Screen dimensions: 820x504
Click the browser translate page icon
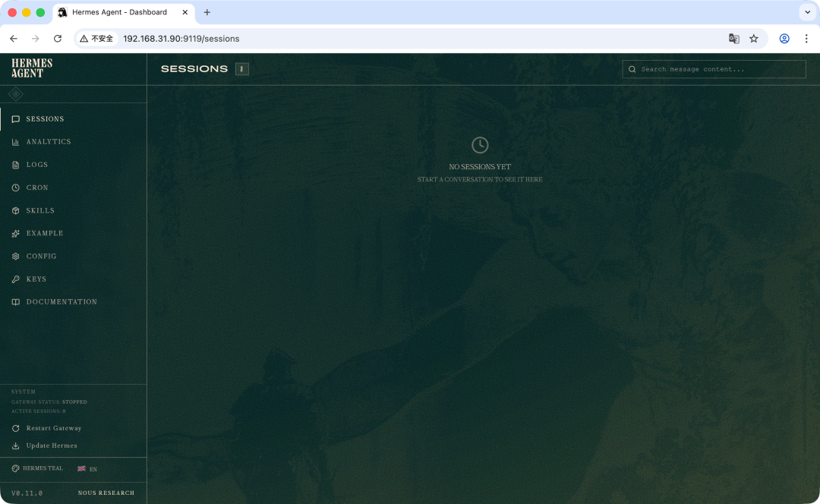(x=733, y=39)
